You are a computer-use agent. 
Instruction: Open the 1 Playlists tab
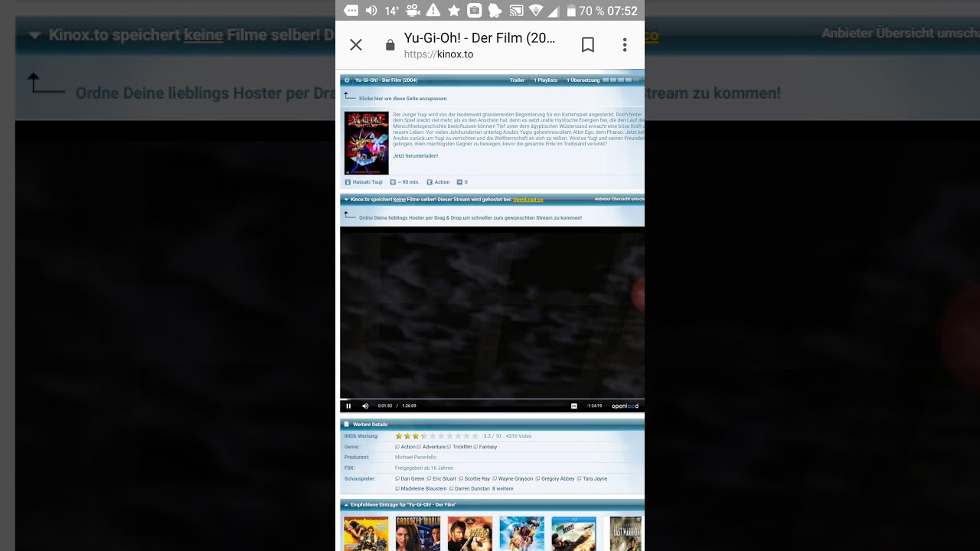(x=545, y=80)
